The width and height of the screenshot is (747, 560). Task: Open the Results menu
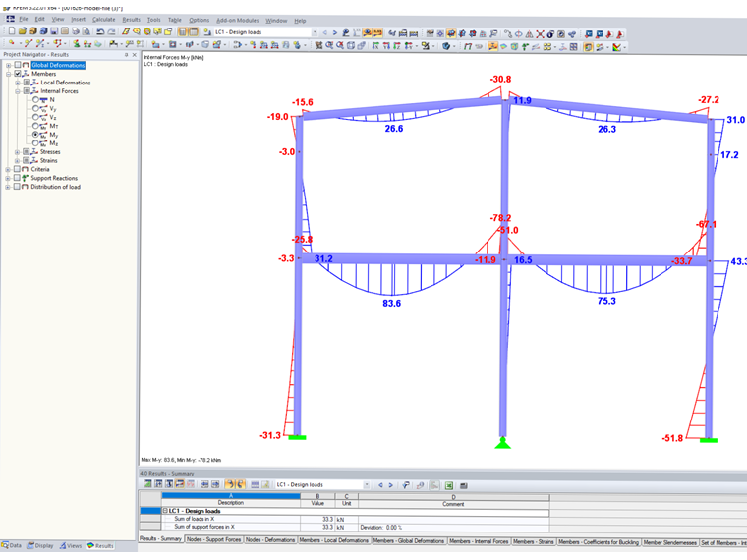(x=131, y=20)
